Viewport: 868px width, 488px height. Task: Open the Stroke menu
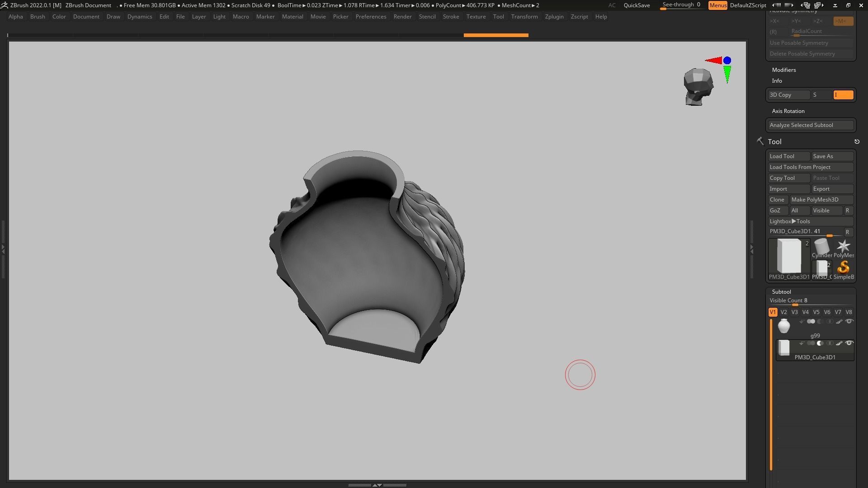[451, 17]
